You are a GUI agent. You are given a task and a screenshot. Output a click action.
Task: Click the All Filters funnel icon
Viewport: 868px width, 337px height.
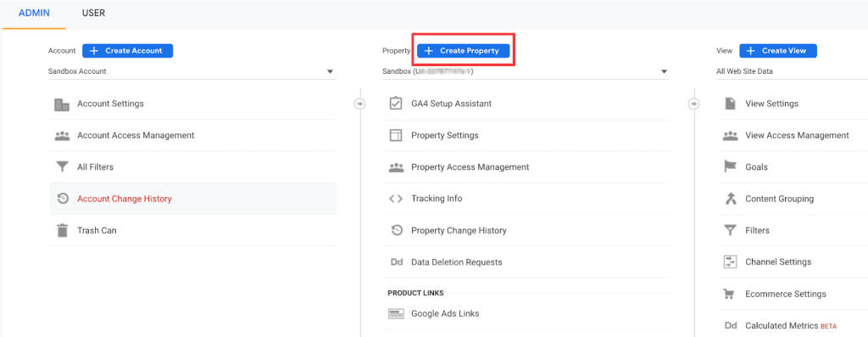(62, 167)
